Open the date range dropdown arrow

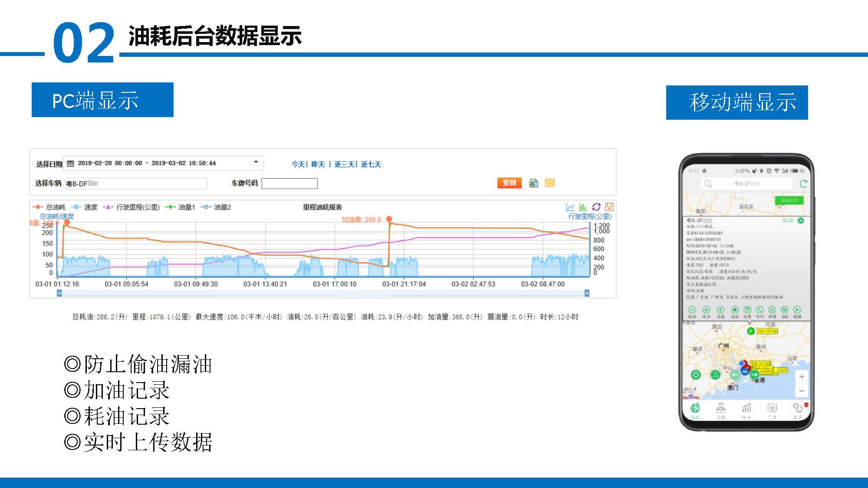pyautogui.click(x=256, y=162)
